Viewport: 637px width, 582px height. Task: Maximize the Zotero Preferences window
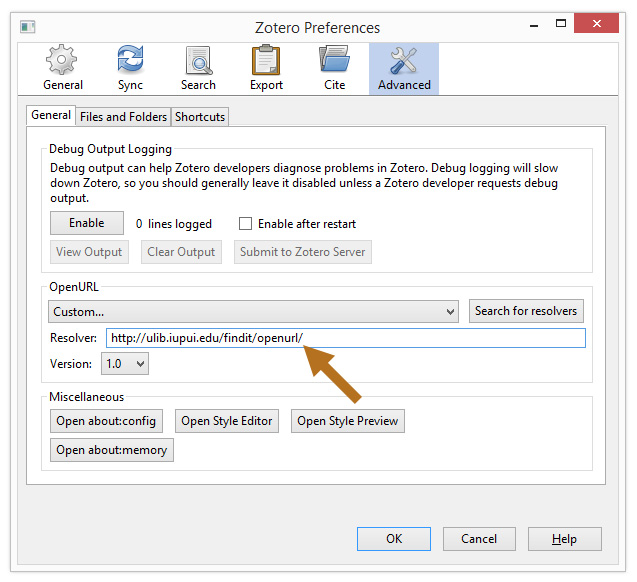point(561,24)
